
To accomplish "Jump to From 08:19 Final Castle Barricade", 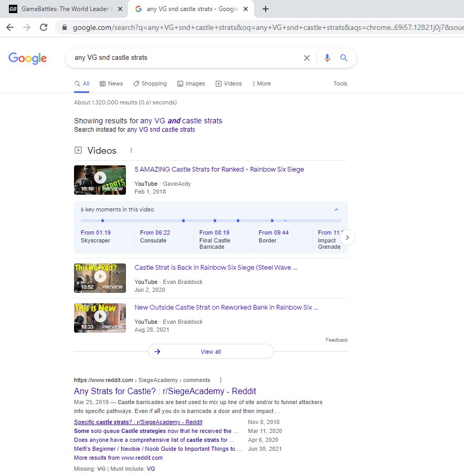I will [215, 239].
